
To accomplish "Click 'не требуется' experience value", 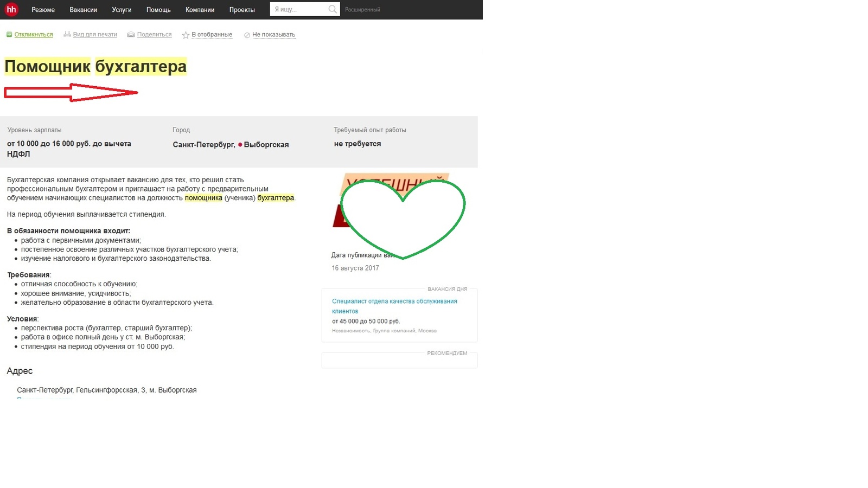I will pyautogui.click(x=358, y=144).
